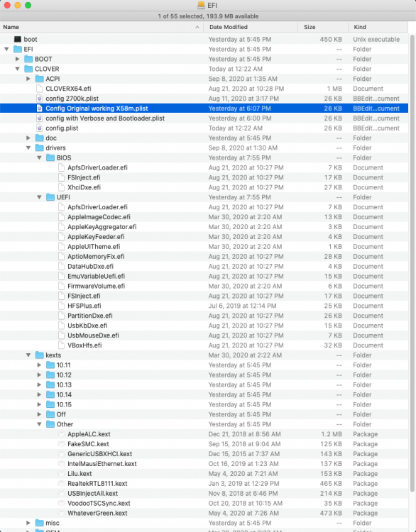Select config with Verbose and Bootloader.plist
The height and width of the screenshot is (532, 416).
[x=204, y=118]
